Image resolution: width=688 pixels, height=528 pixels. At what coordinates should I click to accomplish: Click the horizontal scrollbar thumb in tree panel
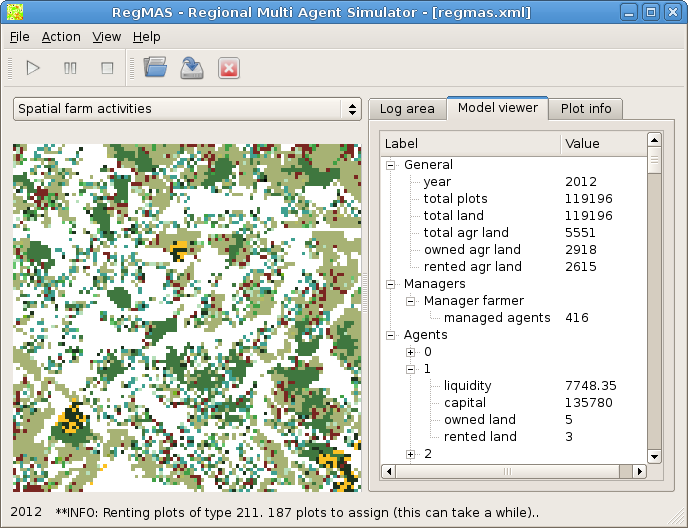click(x=507, y=472)
